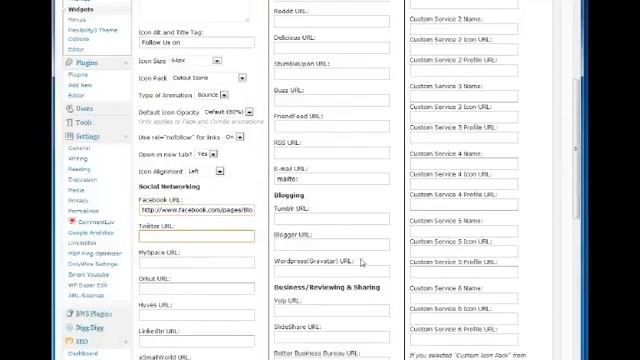Open the Default Icon Opacity dropdown
The height and width of the screenshot is (360, 640).
tap(249, 112)
